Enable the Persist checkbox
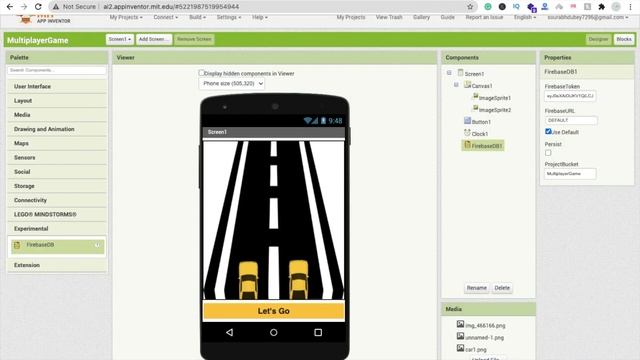Viewport: 640px width, 360px height. tap(548, 153)
